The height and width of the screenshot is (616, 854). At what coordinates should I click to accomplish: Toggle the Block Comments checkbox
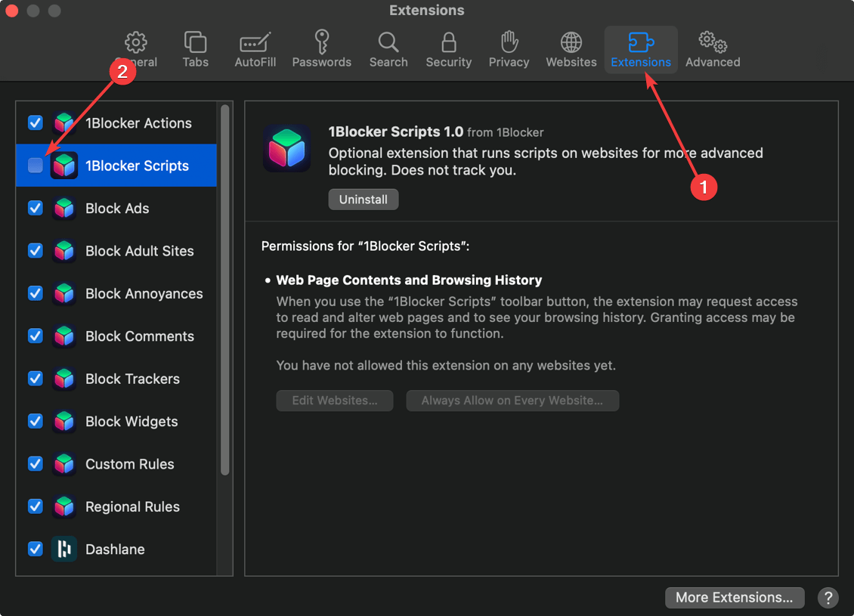(x=36, y=336)
